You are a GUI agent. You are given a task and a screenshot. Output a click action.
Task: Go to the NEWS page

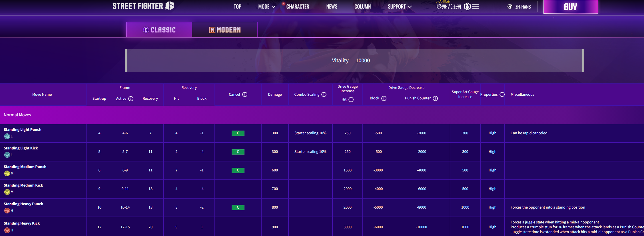(332, 7)
